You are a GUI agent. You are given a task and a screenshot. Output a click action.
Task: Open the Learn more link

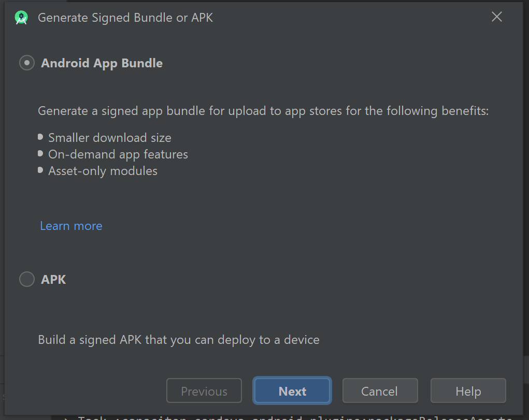pyautogui.click(x=71, y=226)
